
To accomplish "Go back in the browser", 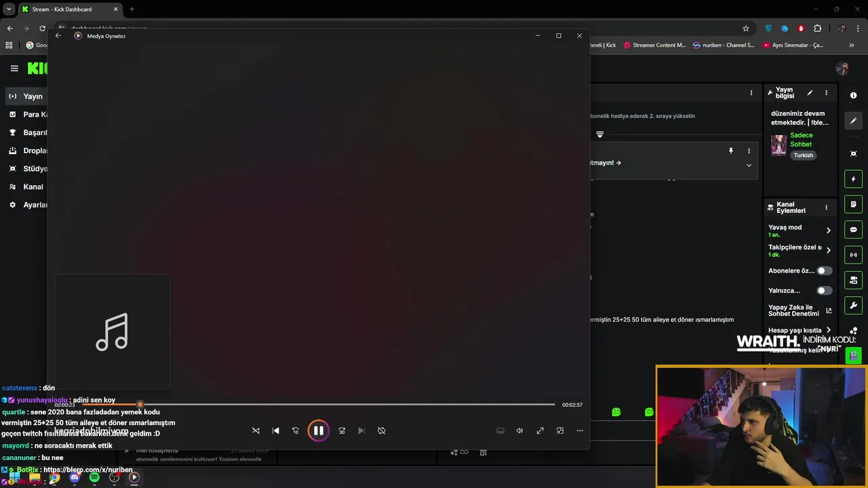I will (9, 28).
